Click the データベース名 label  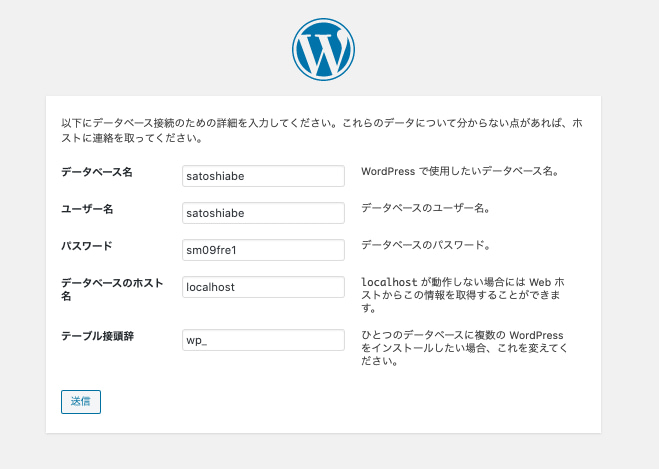[97, 172]
